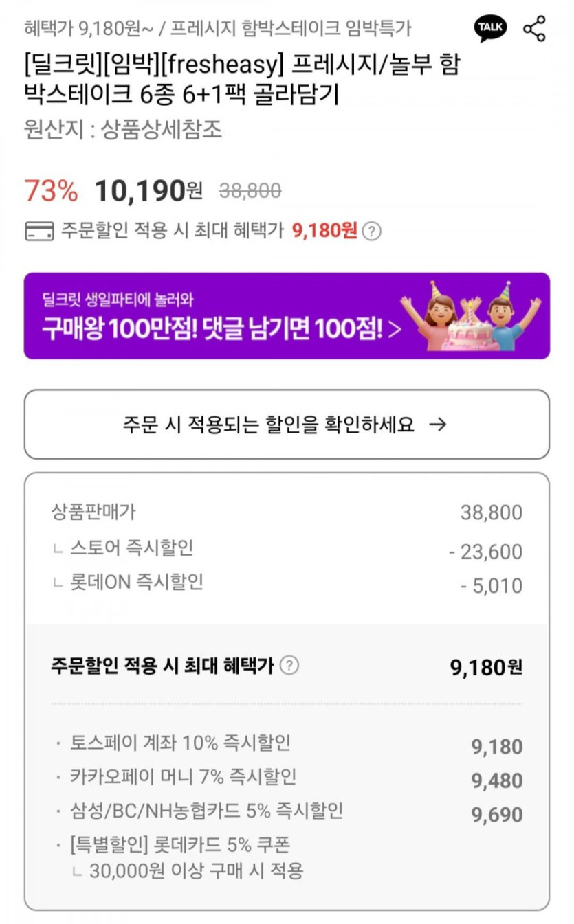574x924 pixels.
Task: Tap the credit card icon
Action: click(x=38, y=231)
